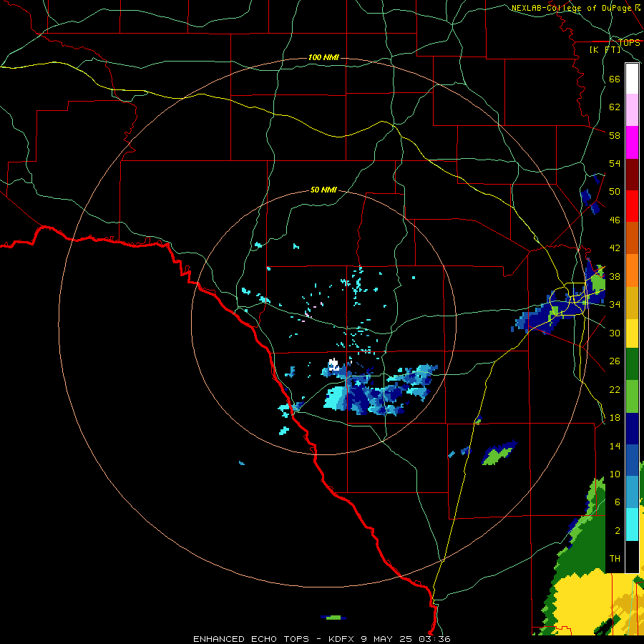
Task: Click the [K FT] units label
Action: coord(605,50)
